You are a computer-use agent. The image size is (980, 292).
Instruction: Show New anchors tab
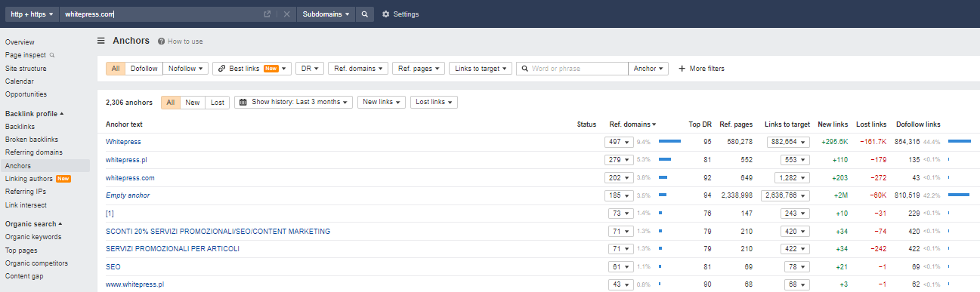point(193,102)
